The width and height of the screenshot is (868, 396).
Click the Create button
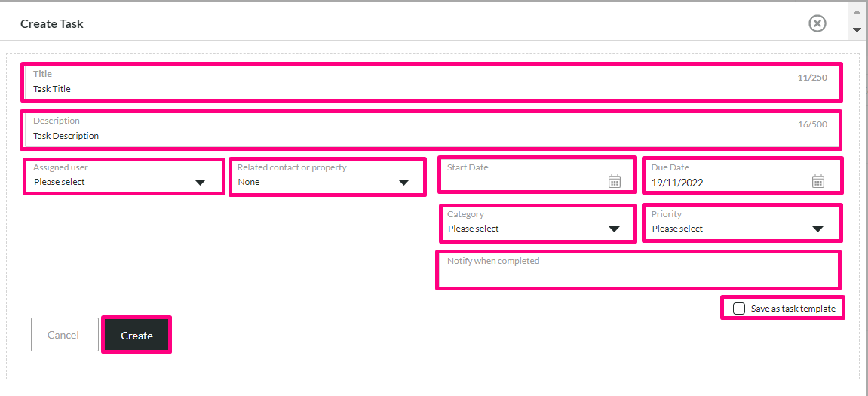[136, 334]
